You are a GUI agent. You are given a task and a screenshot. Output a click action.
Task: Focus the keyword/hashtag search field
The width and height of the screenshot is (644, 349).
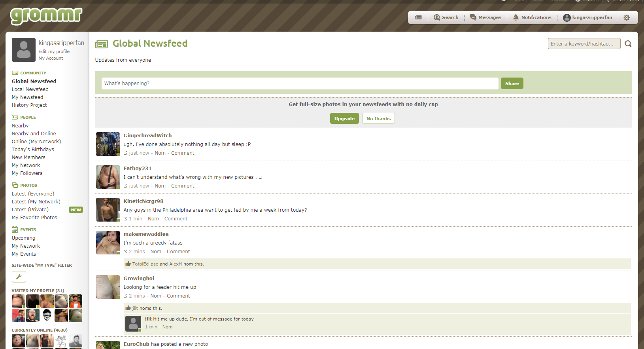584,44
